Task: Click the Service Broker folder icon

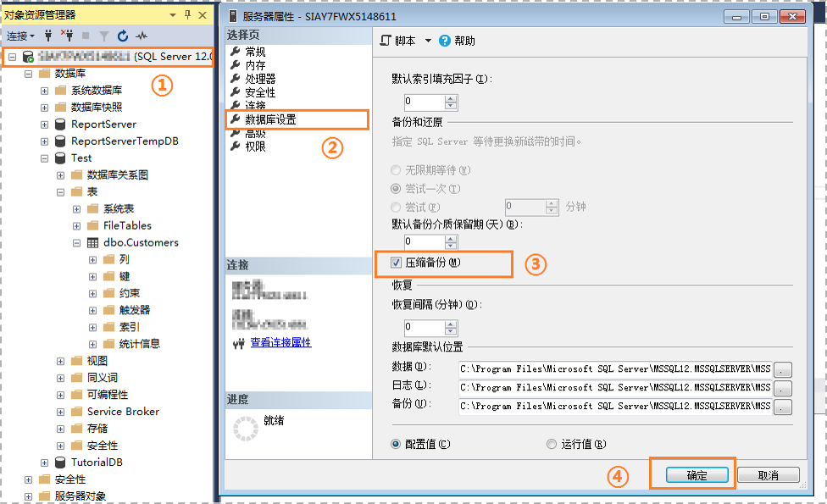Action: point(77,411)
